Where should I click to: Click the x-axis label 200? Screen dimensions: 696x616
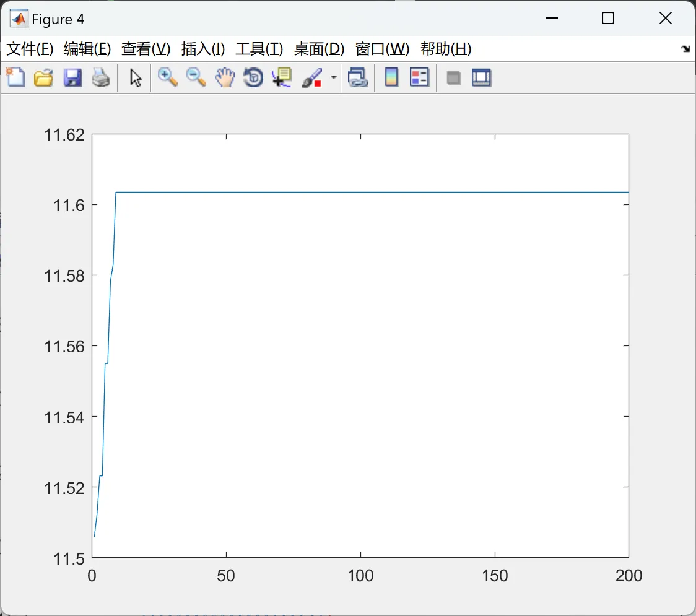(629, 576)
